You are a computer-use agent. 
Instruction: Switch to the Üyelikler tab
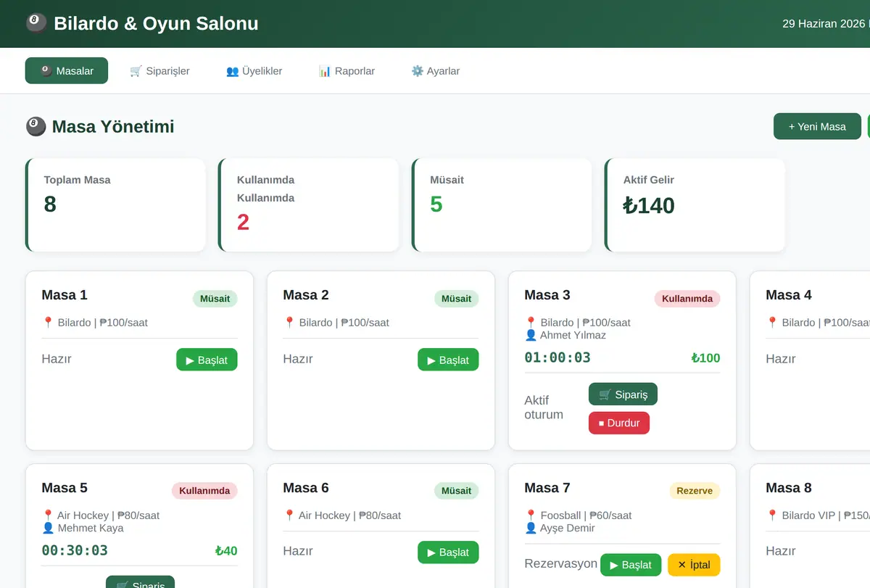point(254,71)
